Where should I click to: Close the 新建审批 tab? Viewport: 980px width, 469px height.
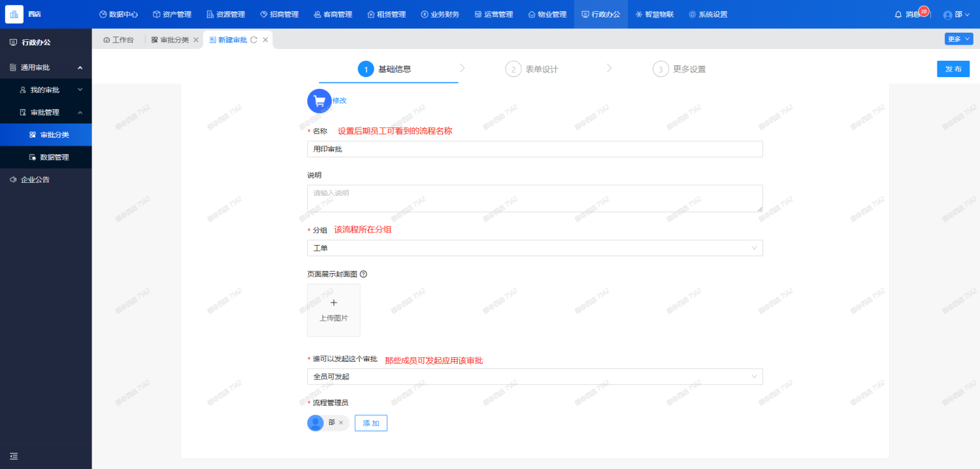tap(265, 40)
